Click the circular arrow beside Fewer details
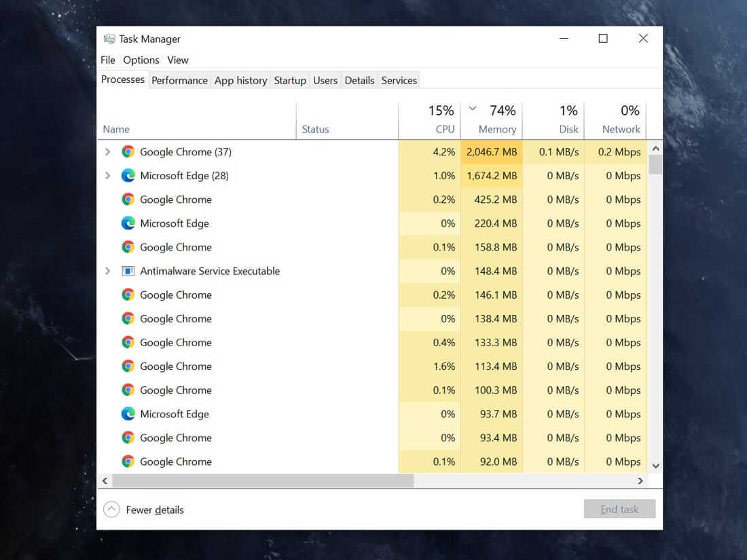 111,508
